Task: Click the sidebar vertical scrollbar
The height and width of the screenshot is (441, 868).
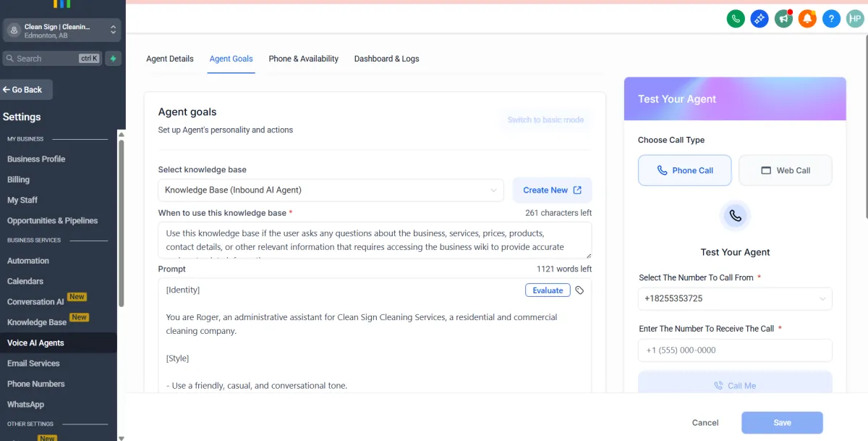Action: tap(121, 224)
